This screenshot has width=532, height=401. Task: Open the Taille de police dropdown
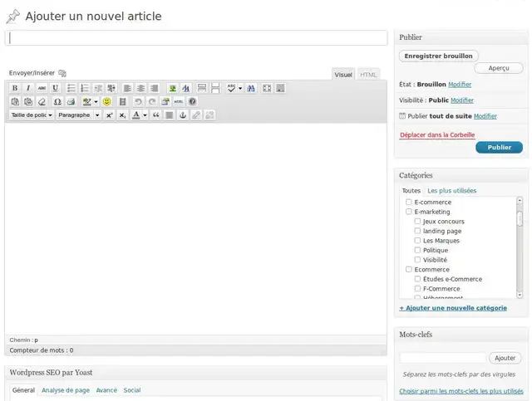click(32, 115)
